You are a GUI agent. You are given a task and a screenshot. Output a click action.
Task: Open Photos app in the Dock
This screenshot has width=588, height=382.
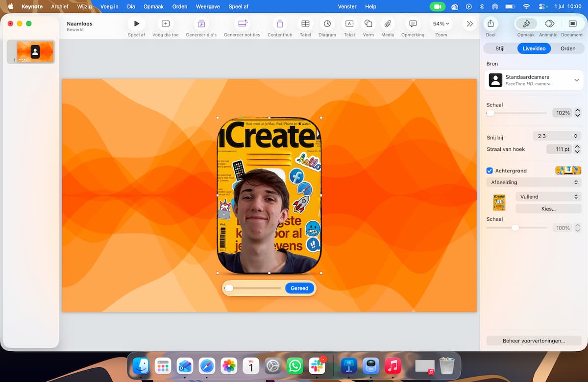pos(229,366)
